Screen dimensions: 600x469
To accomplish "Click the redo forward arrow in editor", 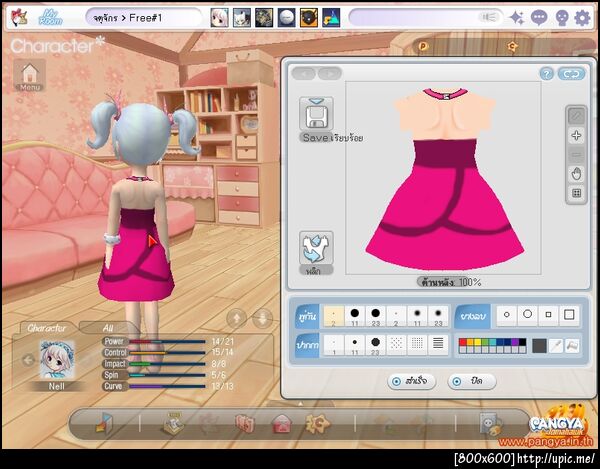I will click(330, 73).
